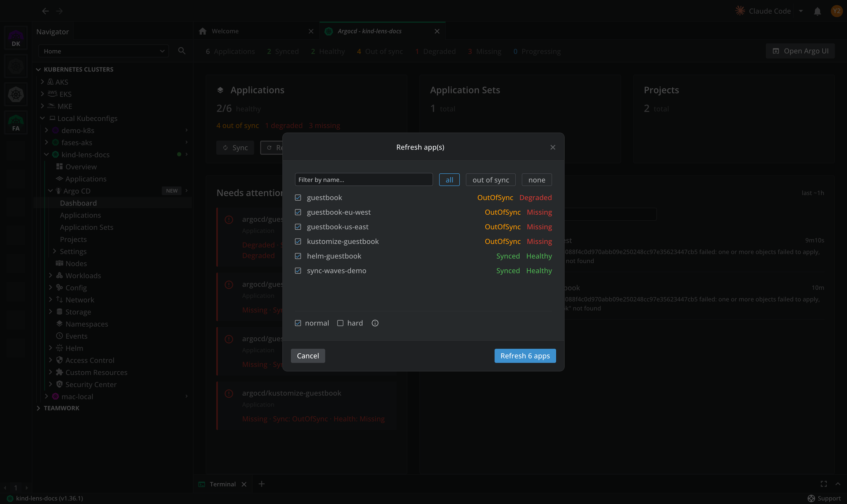Click the Security Center tree item
The image size is (847, 504).
point(91,385)
